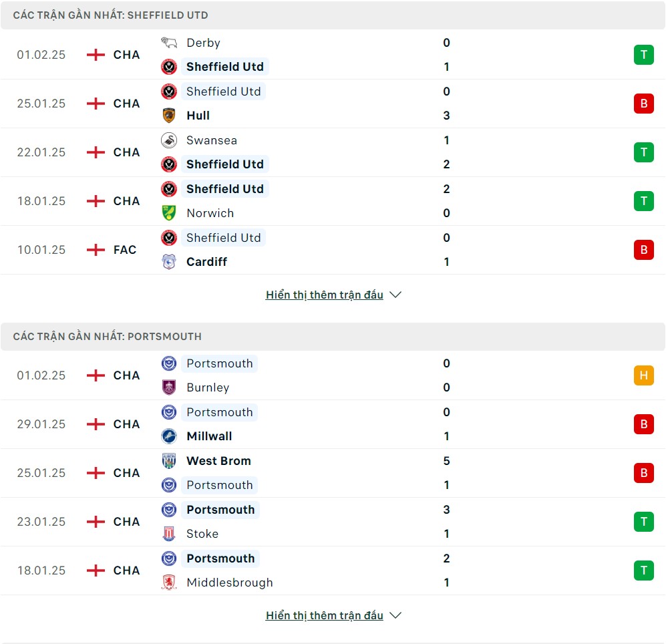Click the Burnley crest icon
The width and height of the screenshot is (666, 644).
[169, 387]
